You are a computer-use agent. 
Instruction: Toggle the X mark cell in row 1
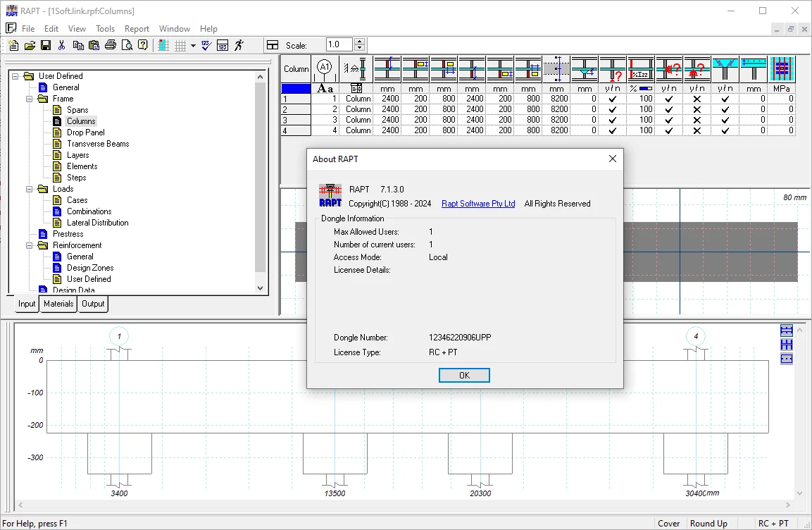697,99
